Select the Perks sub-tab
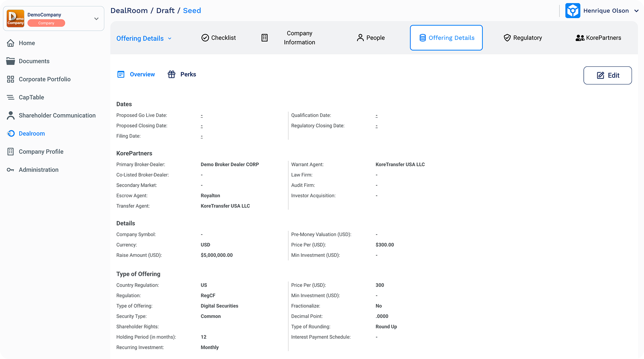 tap(182, 74)
